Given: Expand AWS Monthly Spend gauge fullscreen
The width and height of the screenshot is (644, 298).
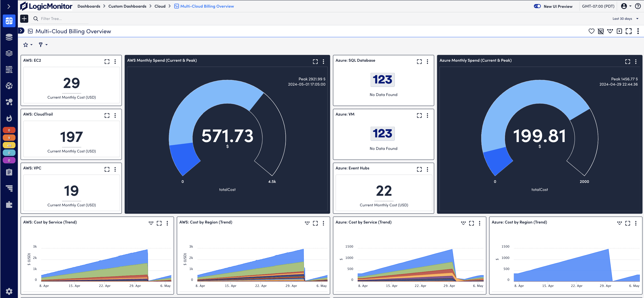Looking at the screenshot, I should pos(315,61).
